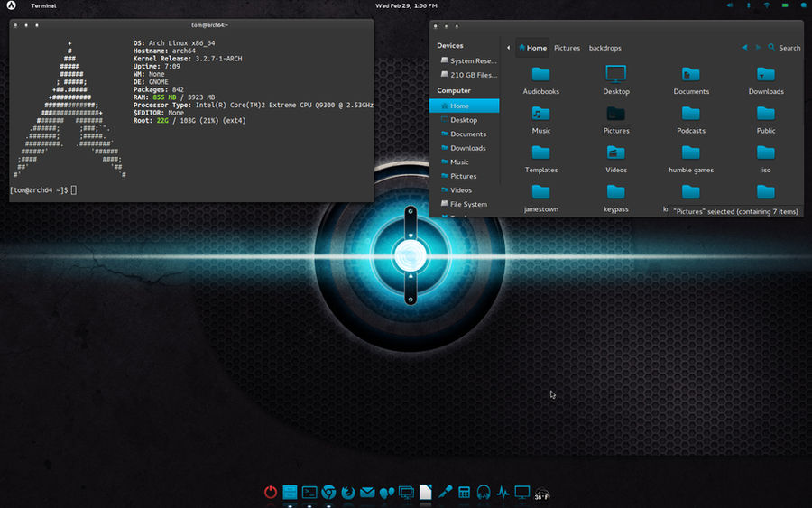This screenshot has height=508, width=812.
Task: Select the jamestown folder
Action: (540, 198)
